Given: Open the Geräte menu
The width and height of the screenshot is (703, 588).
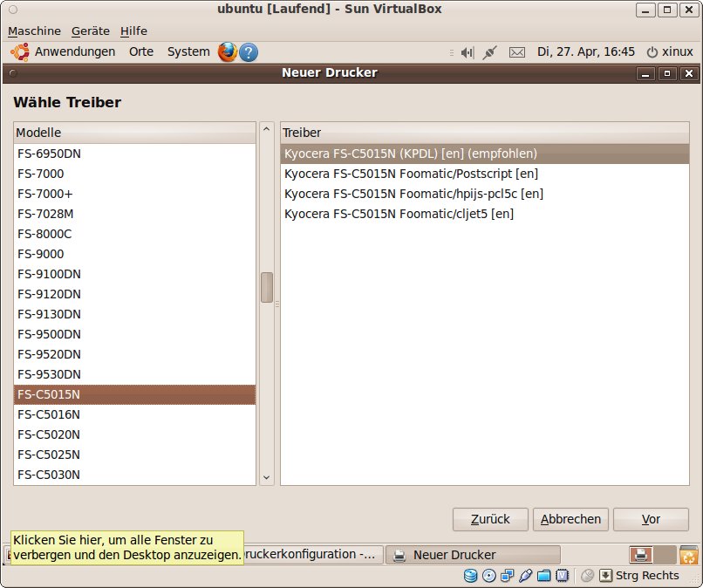Looking at the screenshot, I should (x=91, y=31).
